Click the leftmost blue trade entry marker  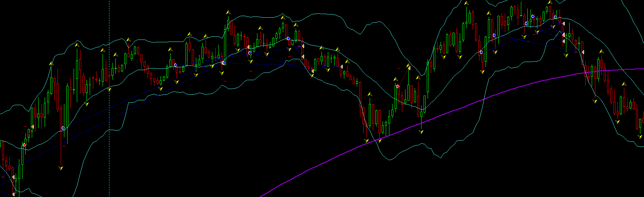point(63,128)
